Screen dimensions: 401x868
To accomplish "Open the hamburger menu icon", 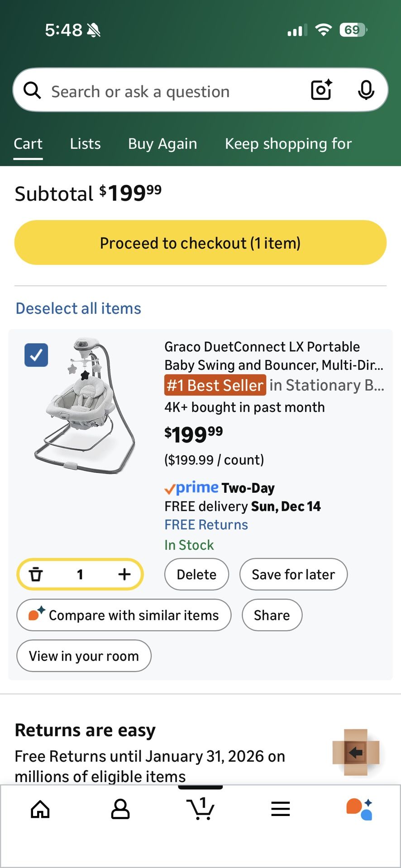I will click(x=281, y=809).
